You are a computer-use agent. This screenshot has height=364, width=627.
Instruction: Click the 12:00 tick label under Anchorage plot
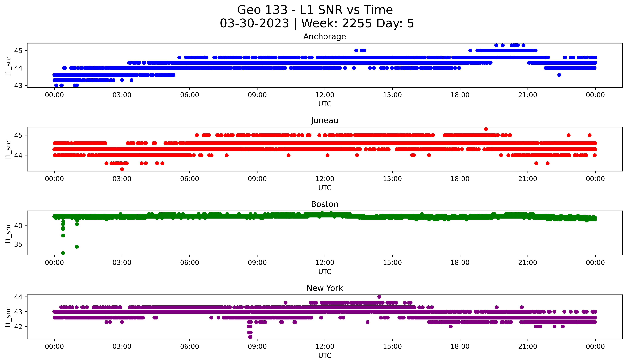click(x=325, y=95)
